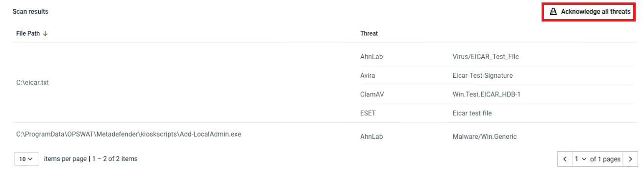
Task: Click the Threat column header
Action: 369,33
